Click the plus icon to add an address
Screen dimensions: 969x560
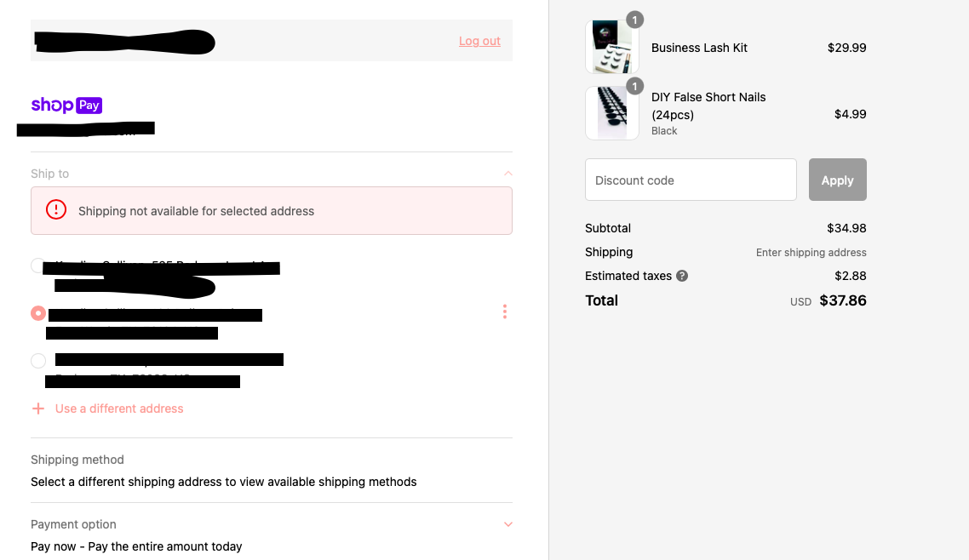37,409
